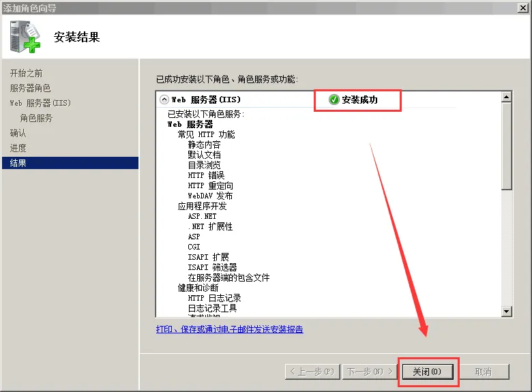The width and height of the screenshot is (532, 392).
Task: Click HTTP 日志记录 in the list
Action: [214, 298]
